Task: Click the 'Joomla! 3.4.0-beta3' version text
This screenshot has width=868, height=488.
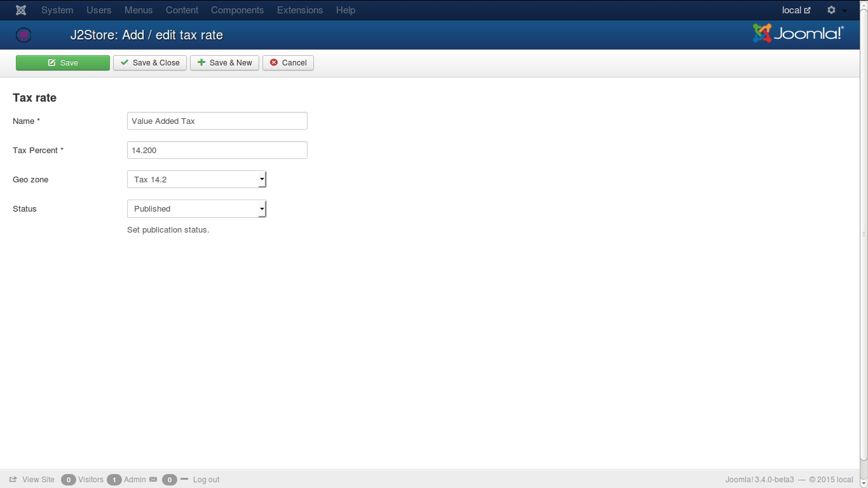Action: click(760, 480)
